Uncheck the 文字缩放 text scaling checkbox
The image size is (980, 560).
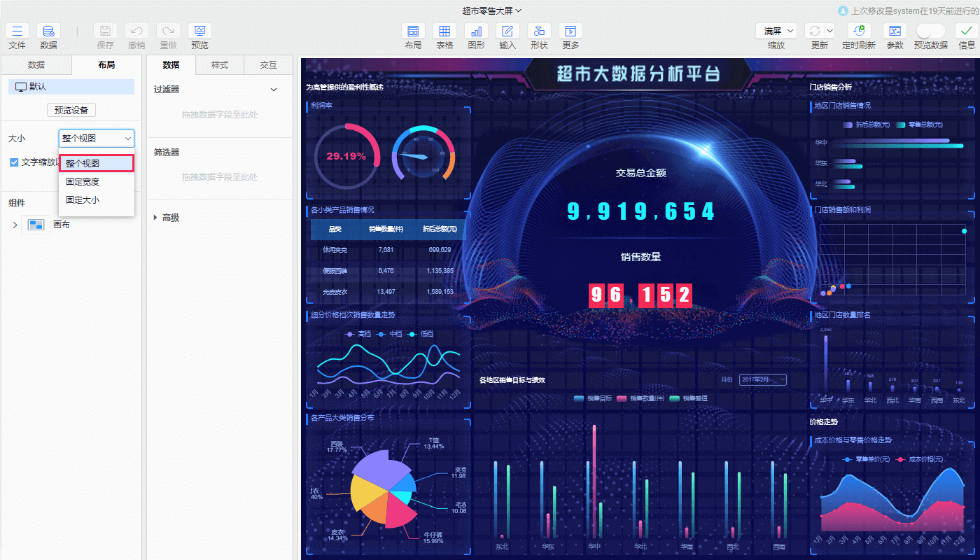(x=14, y=162)
